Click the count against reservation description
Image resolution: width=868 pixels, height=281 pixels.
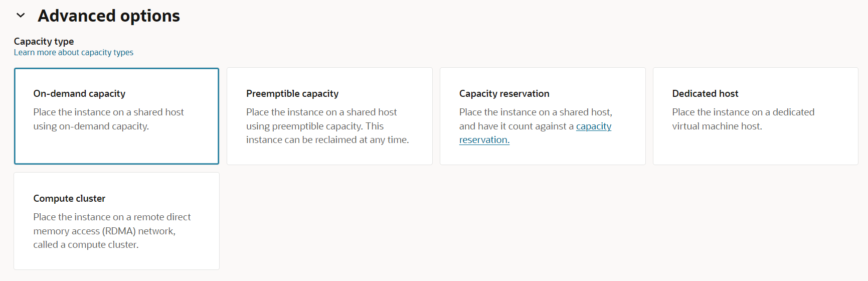[536, 126]
